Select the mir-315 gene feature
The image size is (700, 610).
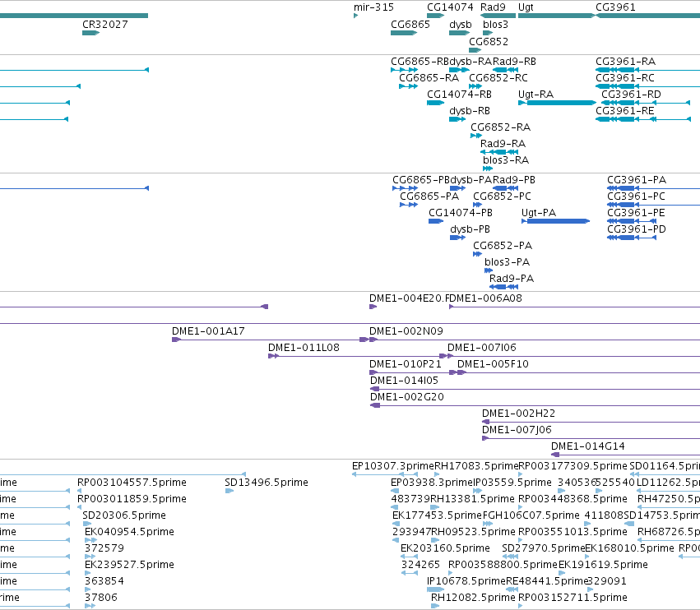coord(356,16)
